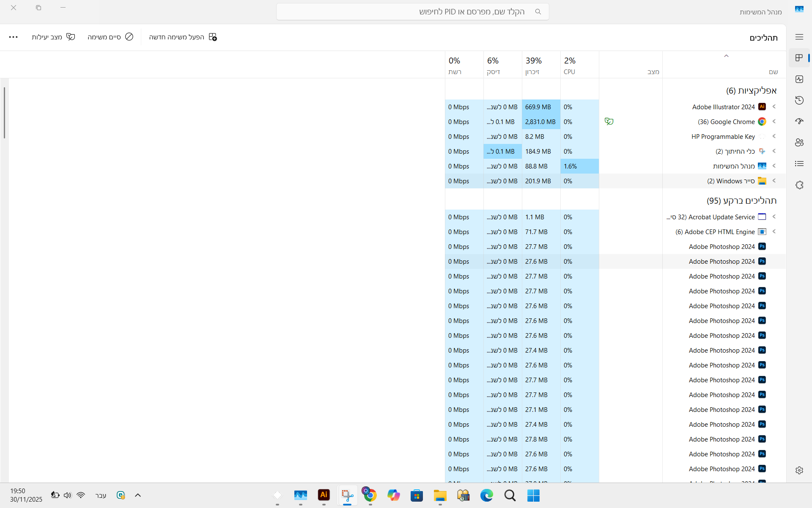Viewport: 812px width, 508px height.
Task: Toggle the hamburger navigation menu
Action: [799, 37]
